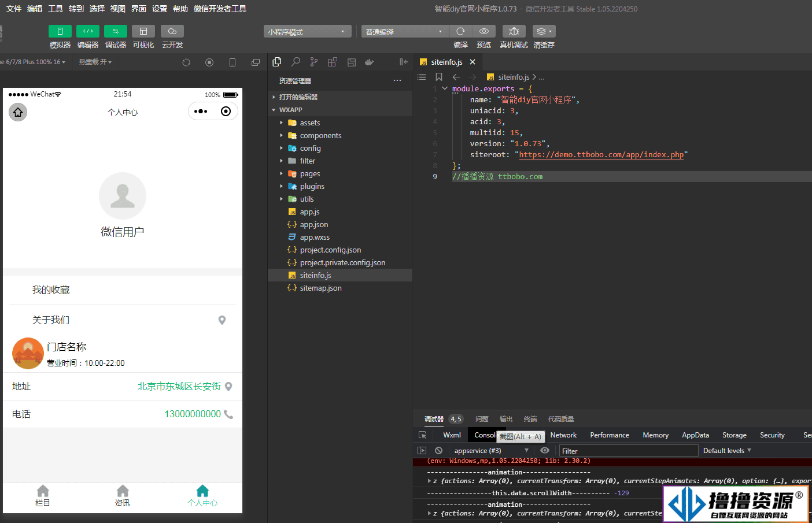Open the Extensions blocks icon
This screenshot has width=812, height=523.
point(332,62)
